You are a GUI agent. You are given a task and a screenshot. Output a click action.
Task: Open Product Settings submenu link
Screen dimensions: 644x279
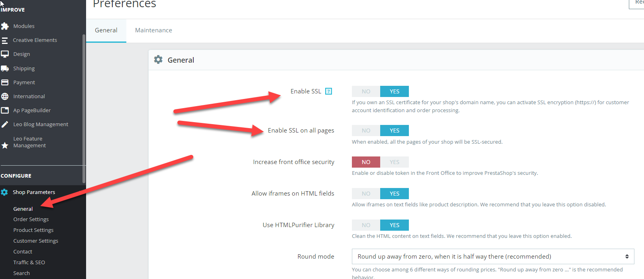coord(33,230)
